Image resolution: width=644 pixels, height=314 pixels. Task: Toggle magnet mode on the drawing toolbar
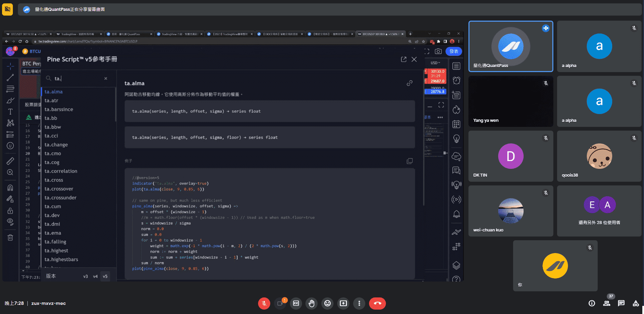pyautogui.click(x=10, y=188)
